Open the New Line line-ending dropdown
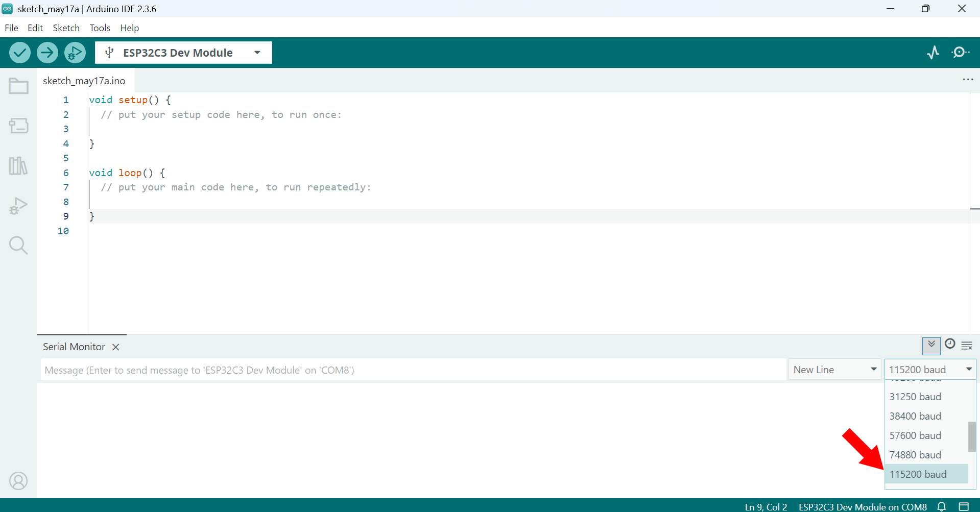The width and height of the screenshot is (980, 512). (x=834, y=370)
